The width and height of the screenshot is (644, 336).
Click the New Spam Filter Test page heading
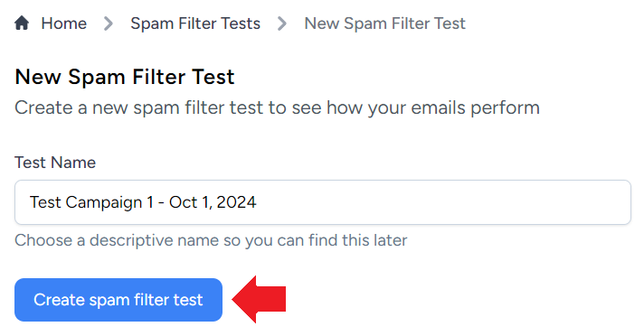(x=125, y=77)
